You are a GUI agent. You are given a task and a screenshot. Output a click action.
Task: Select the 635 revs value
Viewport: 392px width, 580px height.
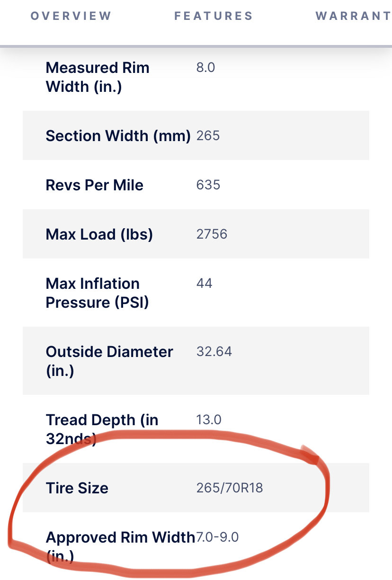[208, 185]
